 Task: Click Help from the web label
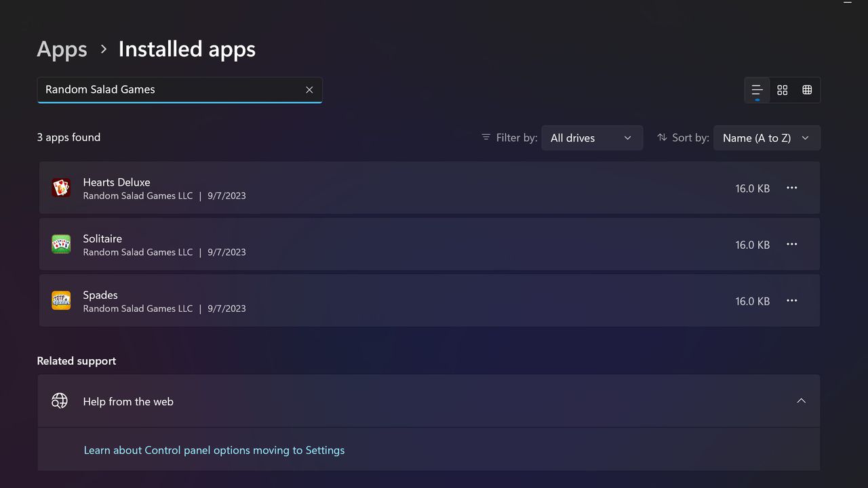[x=128, y=401]
